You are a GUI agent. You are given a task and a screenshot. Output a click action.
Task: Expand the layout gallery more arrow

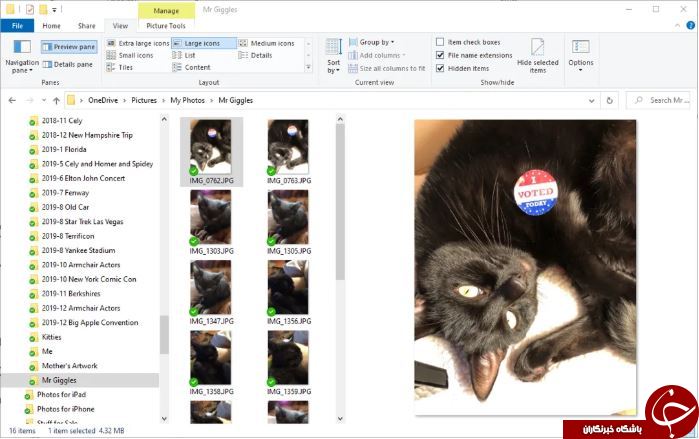pyautogui.click(x=308, y=67)
